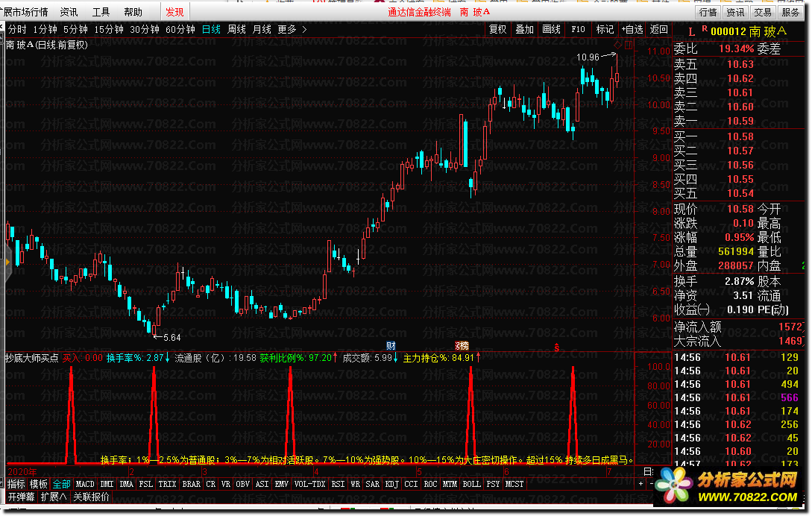812x516 pixels.
Task: Click the 5.64 low price label
Action: pos(172,338)
